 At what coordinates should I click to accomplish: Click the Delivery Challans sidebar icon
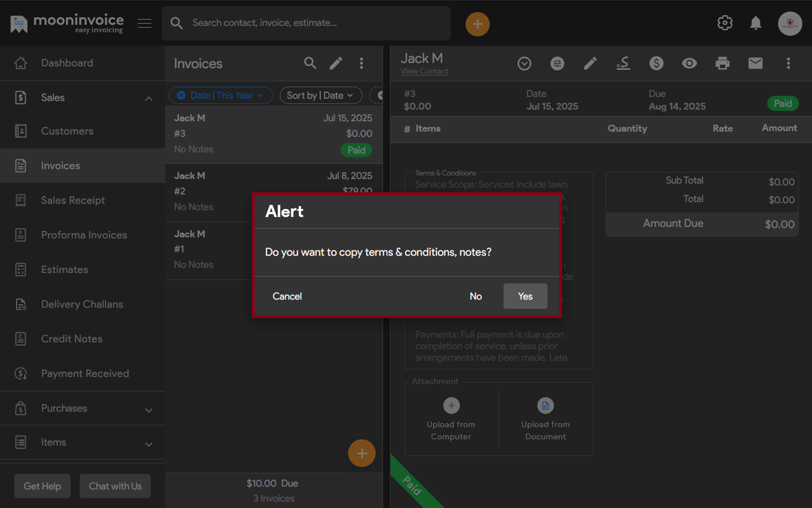coord(21,304)
